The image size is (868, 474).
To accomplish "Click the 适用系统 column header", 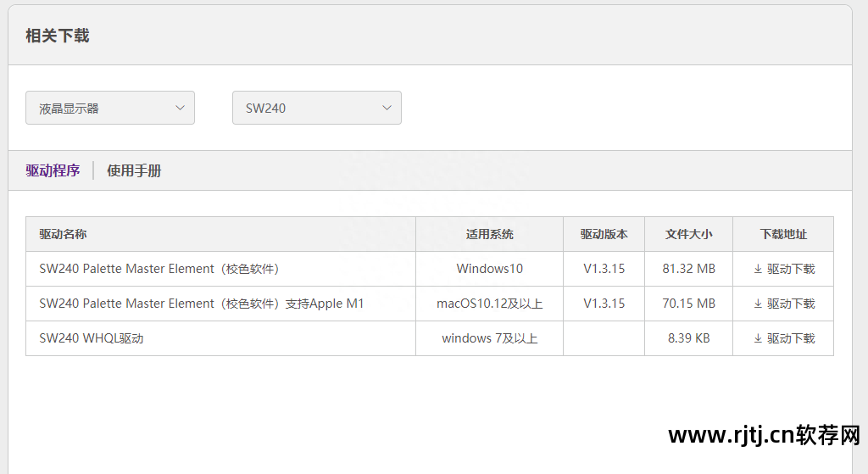I will [x=489, y=234].
